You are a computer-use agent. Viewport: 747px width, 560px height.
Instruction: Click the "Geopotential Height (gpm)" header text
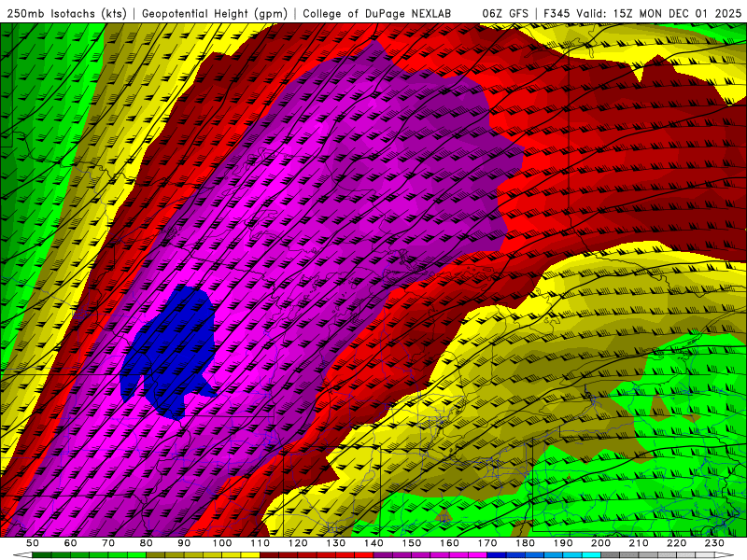point(215,14)
